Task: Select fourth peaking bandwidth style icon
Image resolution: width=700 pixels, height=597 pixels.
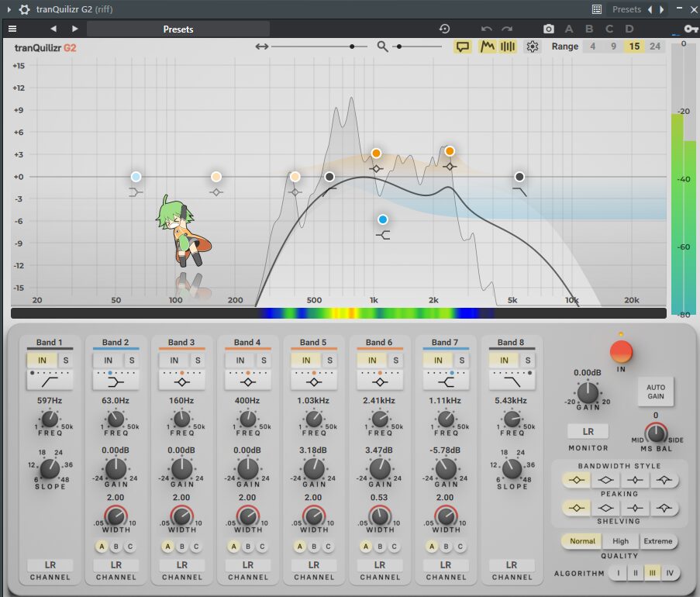Action: (x=664, y=480)
